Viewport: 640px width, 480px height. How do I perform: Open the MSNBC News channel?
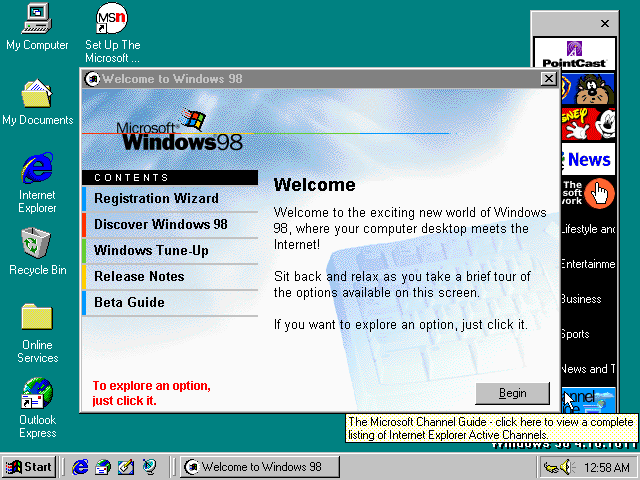[x=588, y=159]
